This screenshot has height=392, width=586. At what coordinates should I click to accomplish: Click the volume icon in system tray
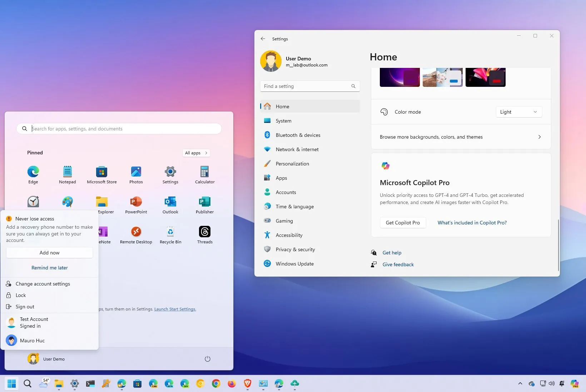pos(552,384)
